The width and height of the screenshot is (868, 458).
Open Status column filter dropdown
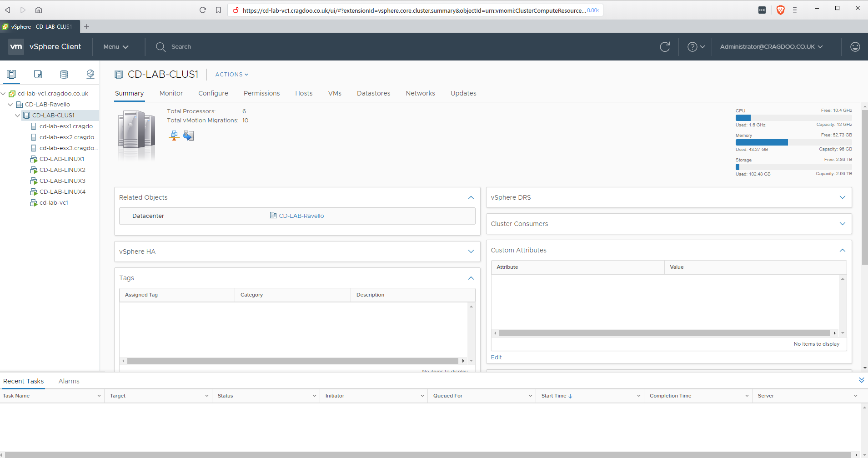coord(314,396)
